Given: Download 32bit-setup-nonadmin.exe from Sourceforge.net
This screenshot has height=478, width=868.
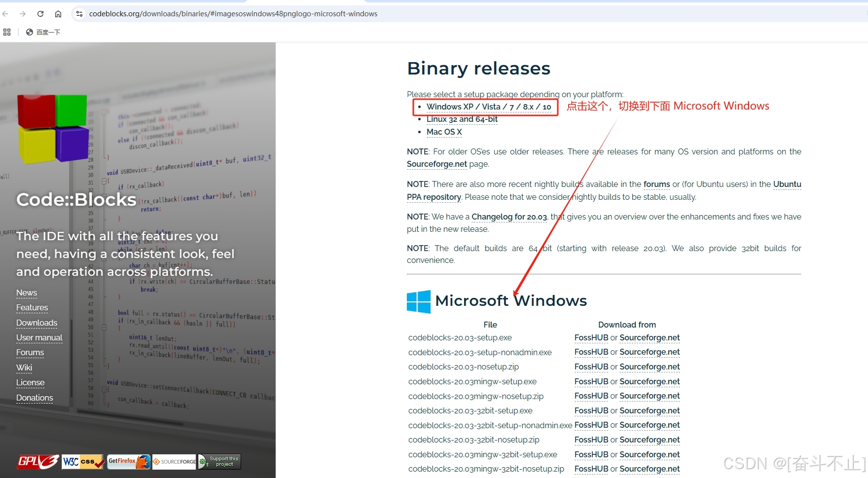Looking at the screenshot, I should 650,425.
